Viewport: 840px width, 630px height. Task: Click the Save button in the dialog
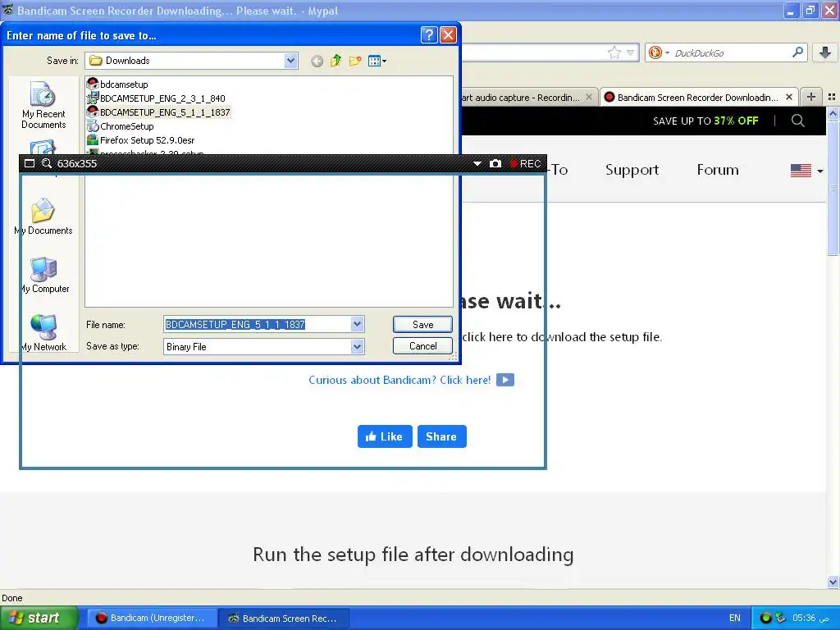click(422, 324)
